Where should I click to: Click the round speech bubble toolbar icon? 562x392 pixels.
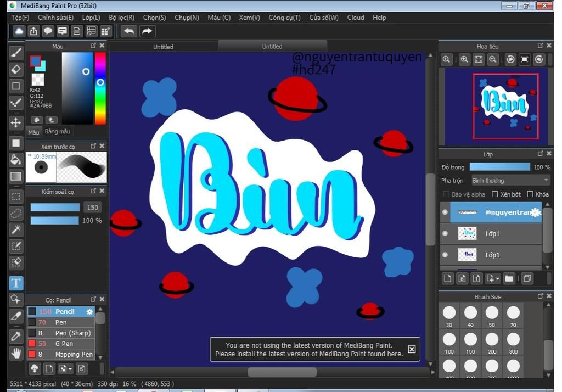48,31
